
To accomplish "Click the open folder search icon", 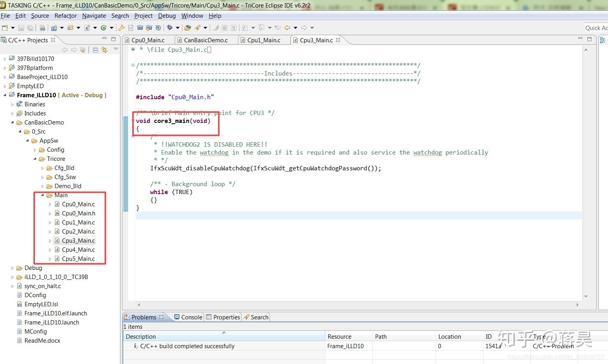I will (188, 28).
